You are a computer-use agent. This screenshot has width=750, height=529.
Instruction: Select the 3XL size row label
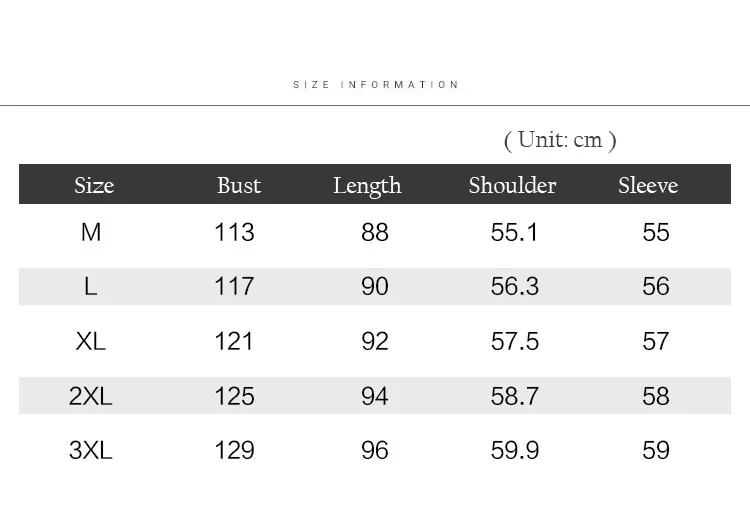click(90, 451)
